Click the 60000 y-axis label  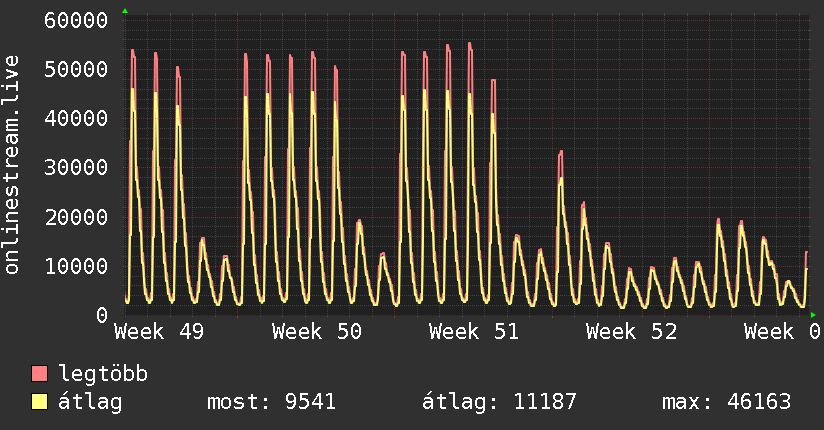tap(76, 21)
